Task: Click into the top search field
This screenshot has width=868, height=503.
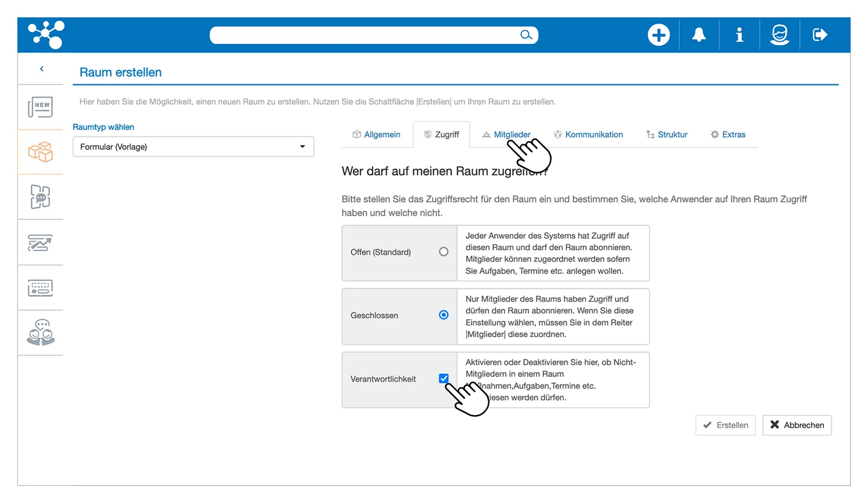Action: coord(365,35)
